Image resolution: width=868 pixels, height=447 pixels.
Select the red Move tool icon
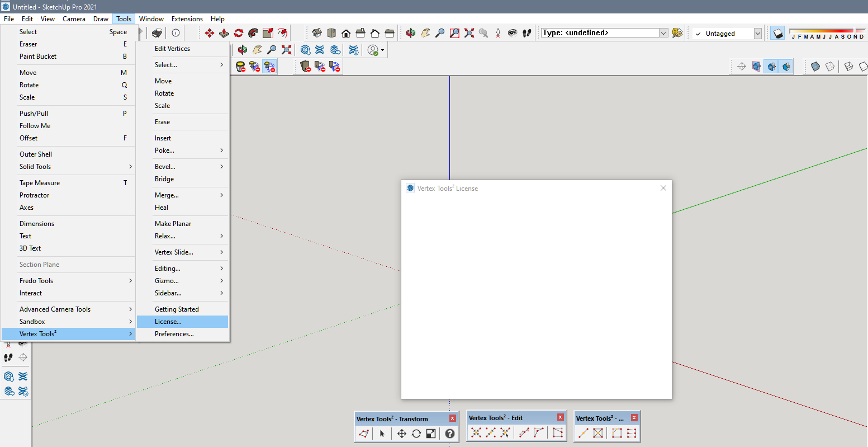tap(210, 33)
